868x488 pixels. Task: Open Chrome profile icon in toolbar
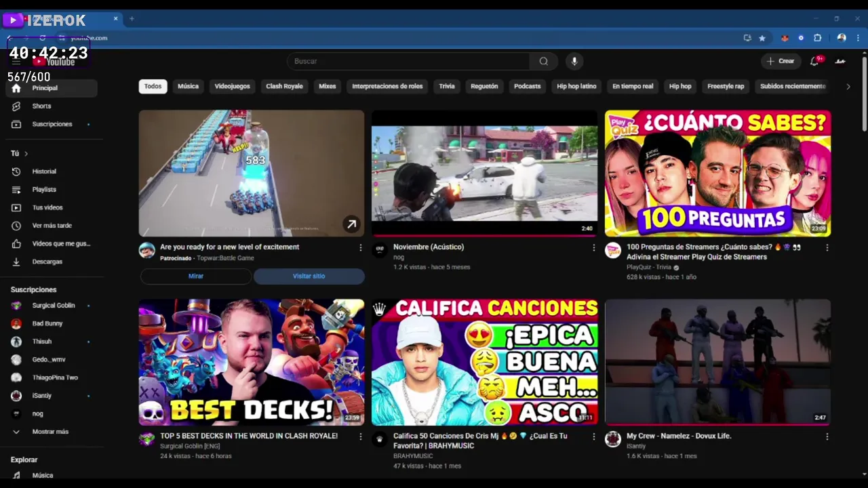842,38
